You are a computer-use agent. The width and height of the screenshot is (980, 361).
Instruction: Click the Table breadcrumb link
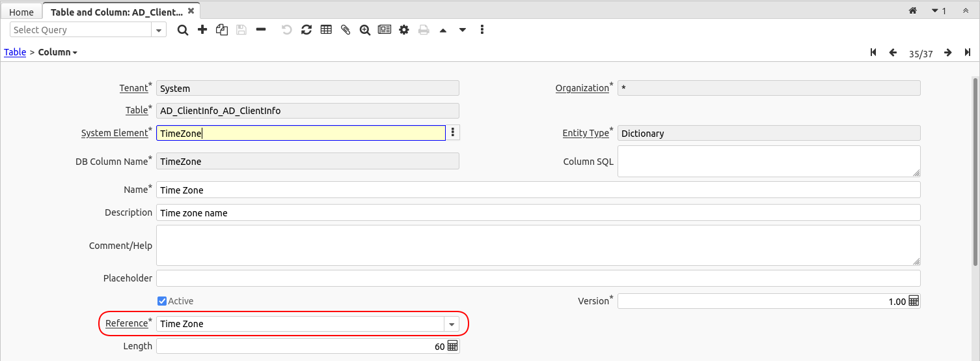[x=15, y=52]
